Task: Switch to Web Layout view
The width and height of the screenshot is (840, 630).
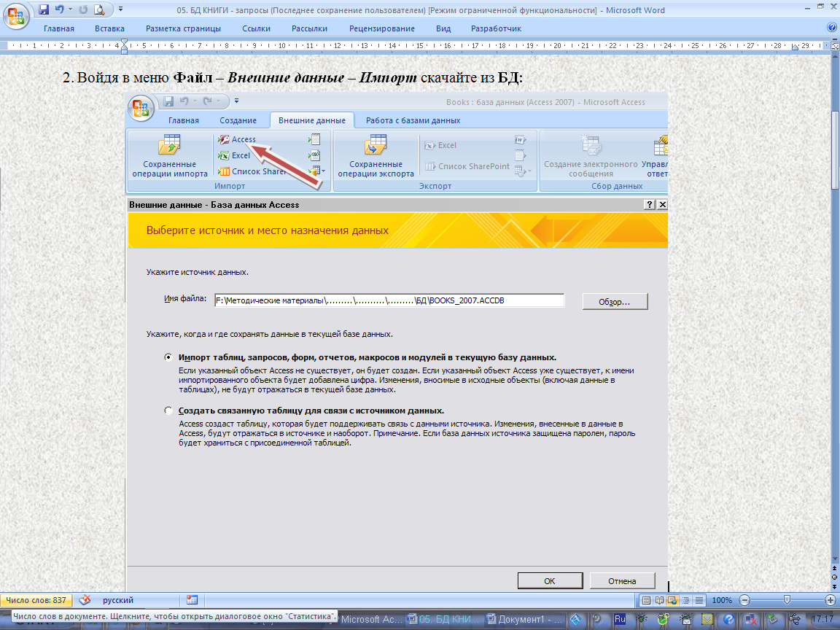Action: click(x=672, y=600)
